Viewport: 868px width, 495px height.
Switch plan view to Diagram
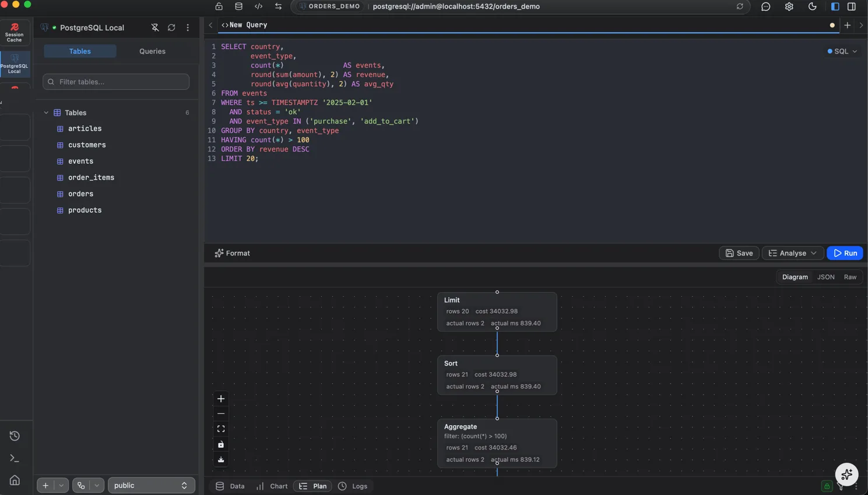pyautogui.click(x=795, y=277)
